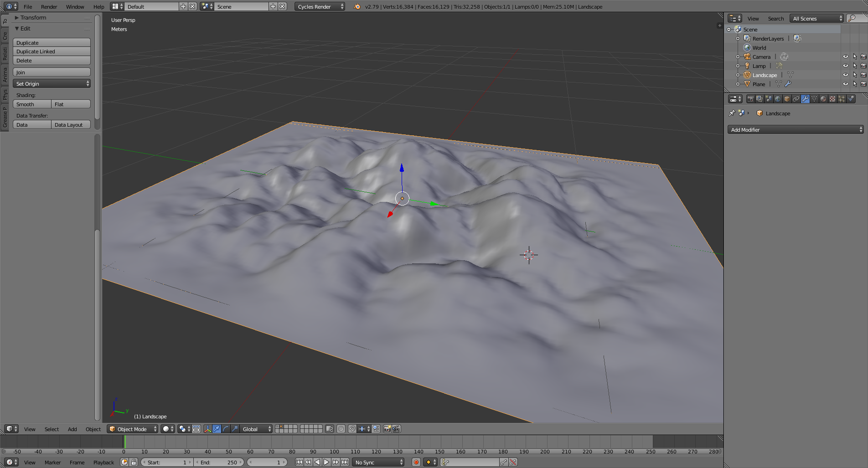Open the File menu
This screenshot has width=868, height=468.
coord(28,6)
